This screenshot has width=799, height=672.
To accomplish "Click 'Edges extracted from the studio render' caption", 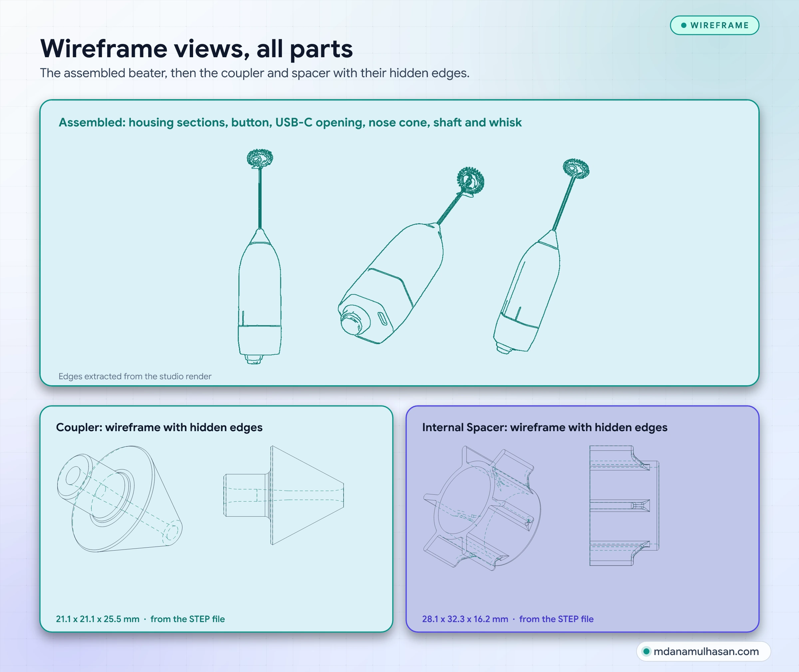I will (134, 376).
